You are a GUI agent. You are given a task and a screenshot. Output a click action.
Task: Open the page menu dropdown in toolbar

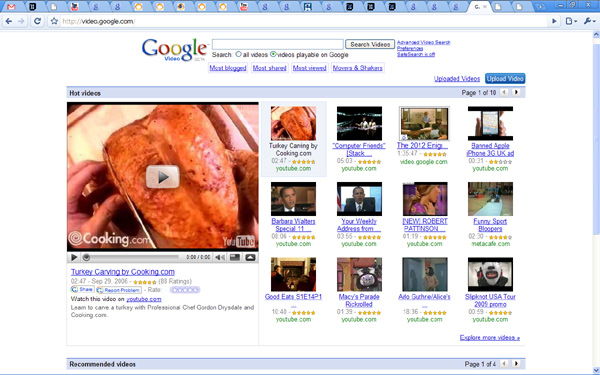point(571,21)
